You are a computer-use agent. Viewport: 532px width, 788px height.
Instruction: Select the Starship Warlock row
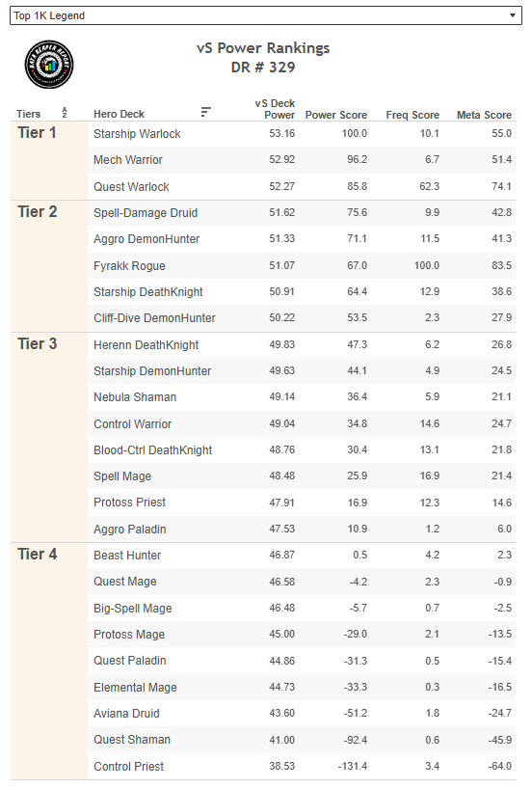pyautogui.click(x=302, y=134)
